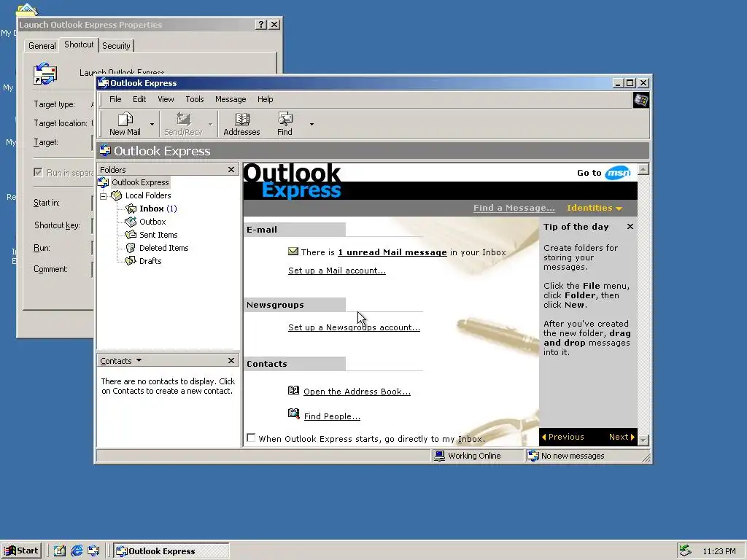
Task: Click the No new messages status icon
Action: click(x=533, y=456)
